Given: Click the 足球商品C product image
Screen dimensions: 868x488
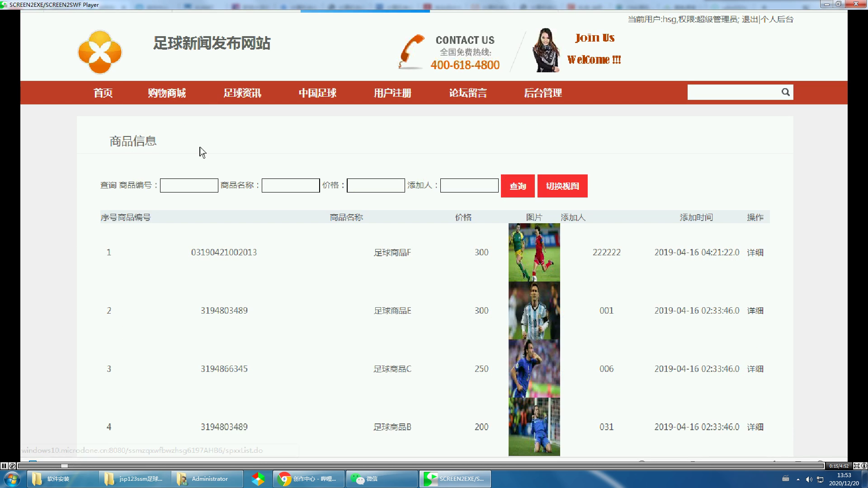Looking at the screenshot, I should (534, 369).
